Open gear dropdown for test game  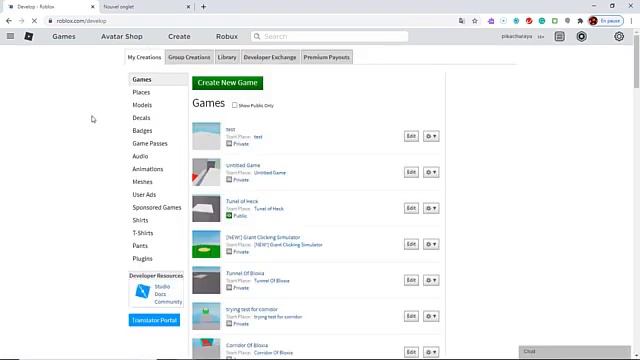click(431, 136)
